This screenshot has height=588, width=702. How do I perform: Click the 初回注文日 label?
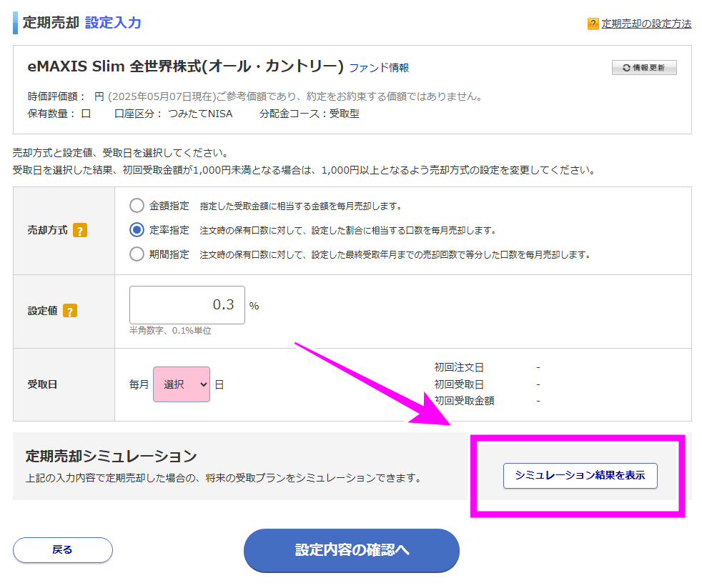tap(459, 367)
